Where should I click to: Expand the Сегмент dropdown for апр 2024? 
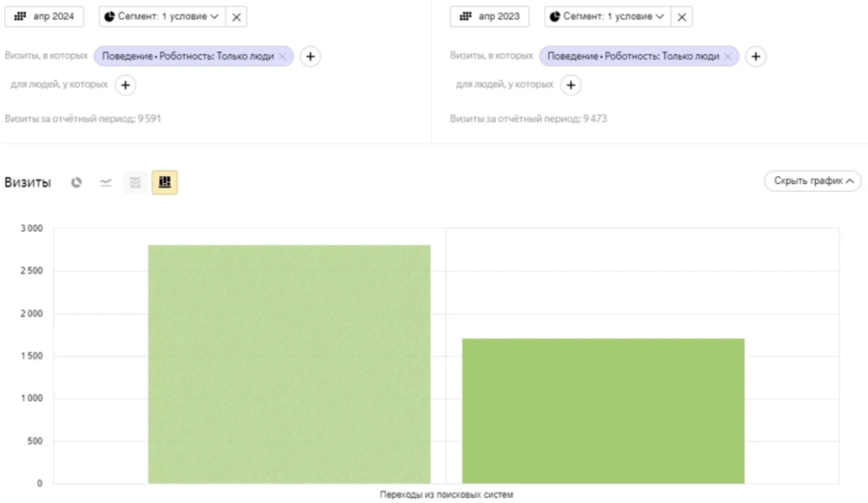pos(162,16)
